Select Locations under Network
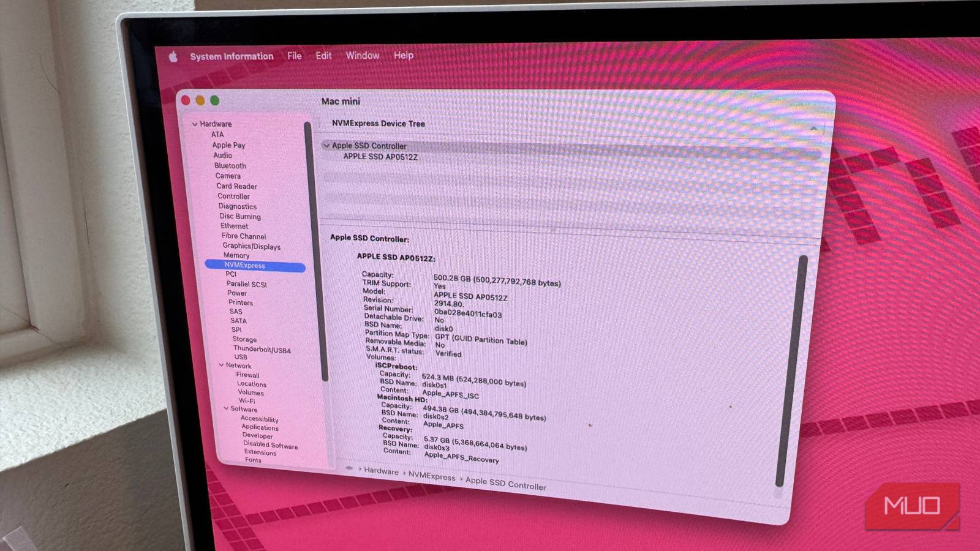The width and height of the screenshot is (980, 551). pos(252,384)
